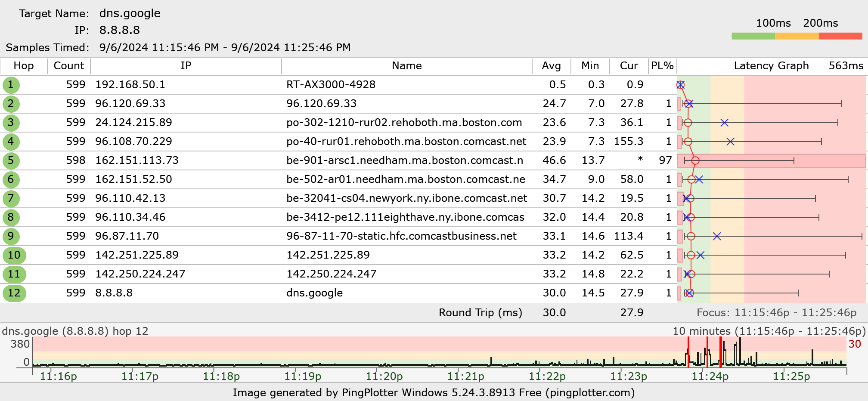Viewport: 868px width, 401px height.
Task: Click the 142.250.224.247 IP cell
Action: tap(140, 274)
